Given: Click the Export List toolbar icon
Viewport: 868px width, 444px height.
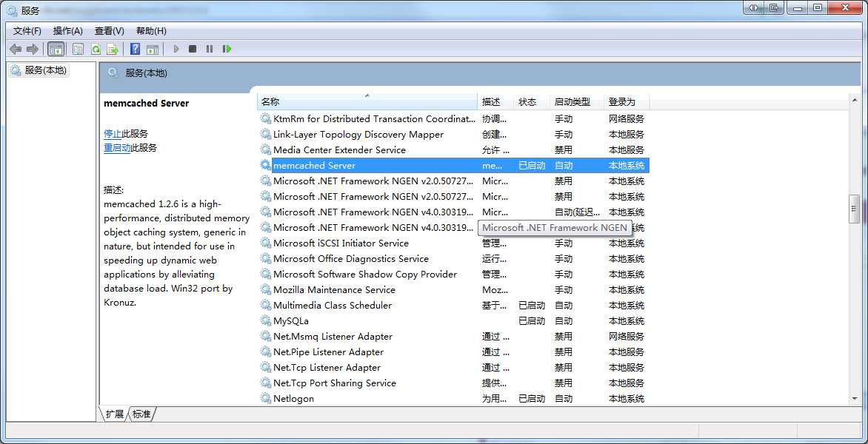Looking at the screenshot, I should tap(113, 50).
